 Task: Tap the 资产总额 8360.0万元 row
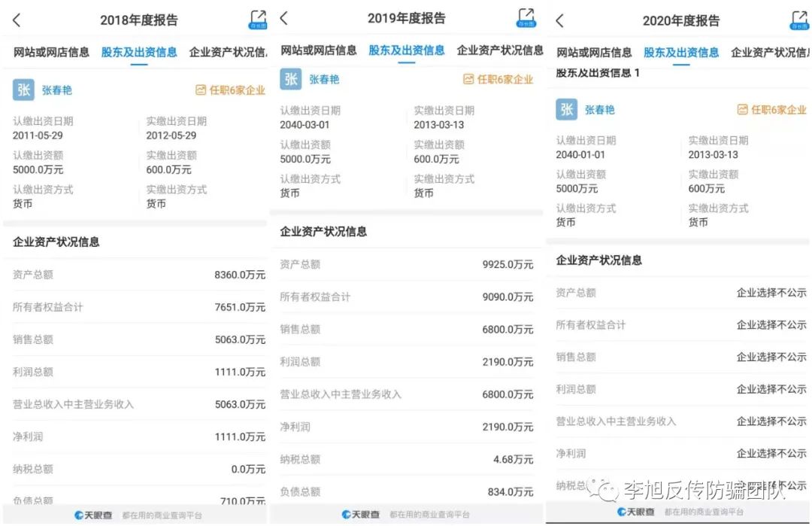point(139,275)
